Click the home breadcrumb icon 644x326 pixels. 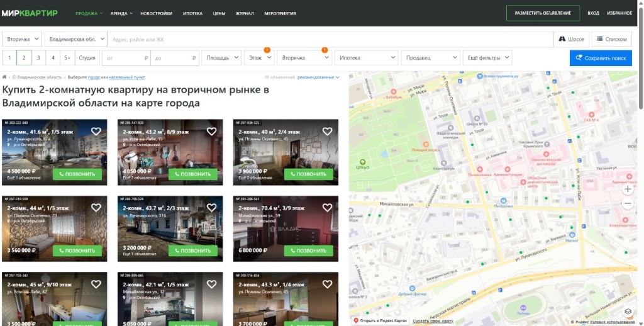coord(4,77)
